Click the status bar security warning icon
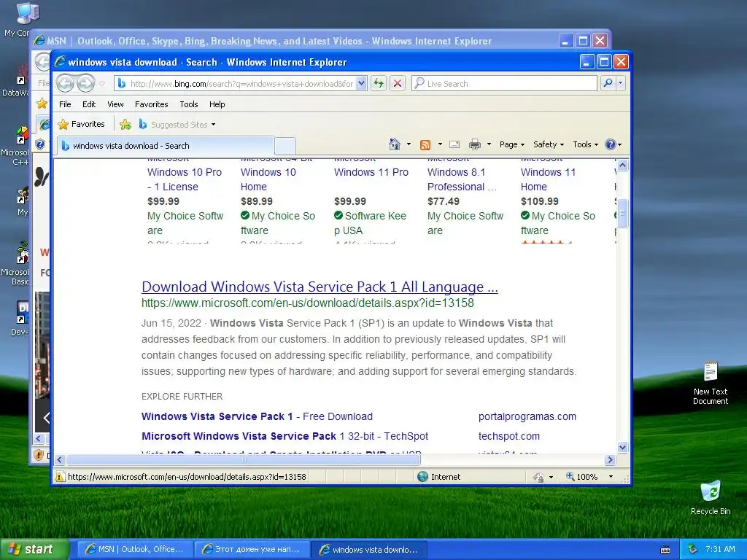The width and height of the screenshot is (747, 560). (60, 477)
